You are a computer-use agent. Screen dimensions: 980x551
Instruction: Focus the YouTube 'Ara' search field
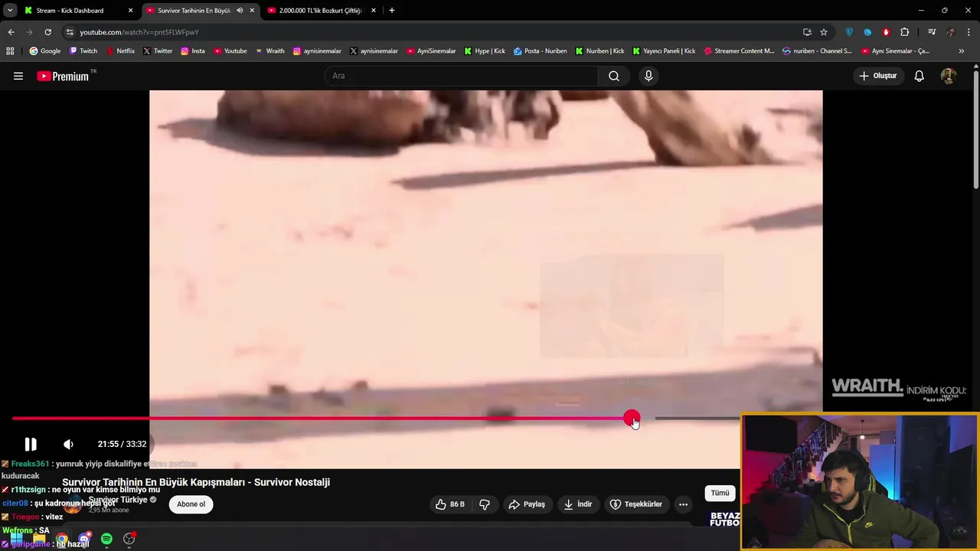(461, 76)
